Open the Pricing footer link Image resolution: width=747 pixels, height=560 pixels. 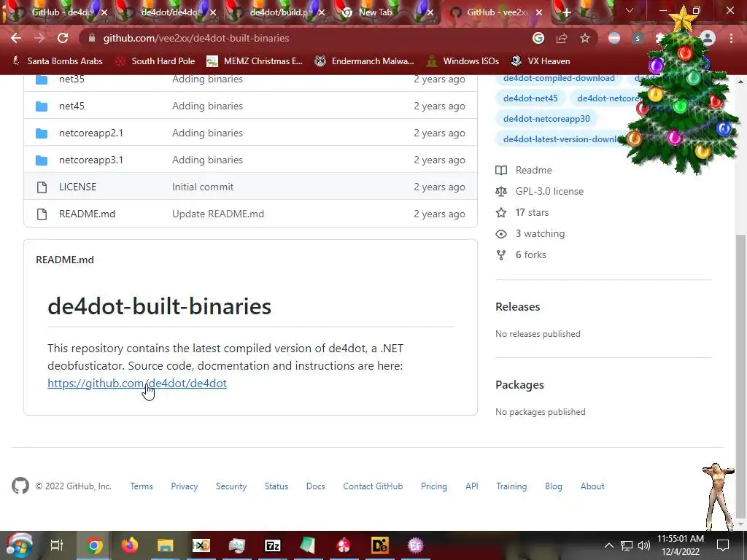tap(434, 486)
